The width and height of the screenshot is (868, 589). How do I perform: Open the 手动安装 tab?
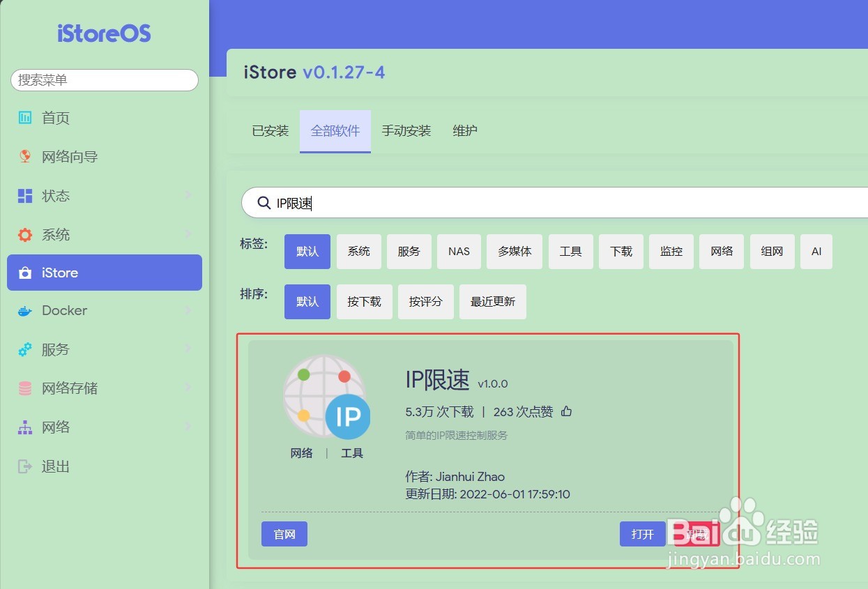[x=406, y=130]
